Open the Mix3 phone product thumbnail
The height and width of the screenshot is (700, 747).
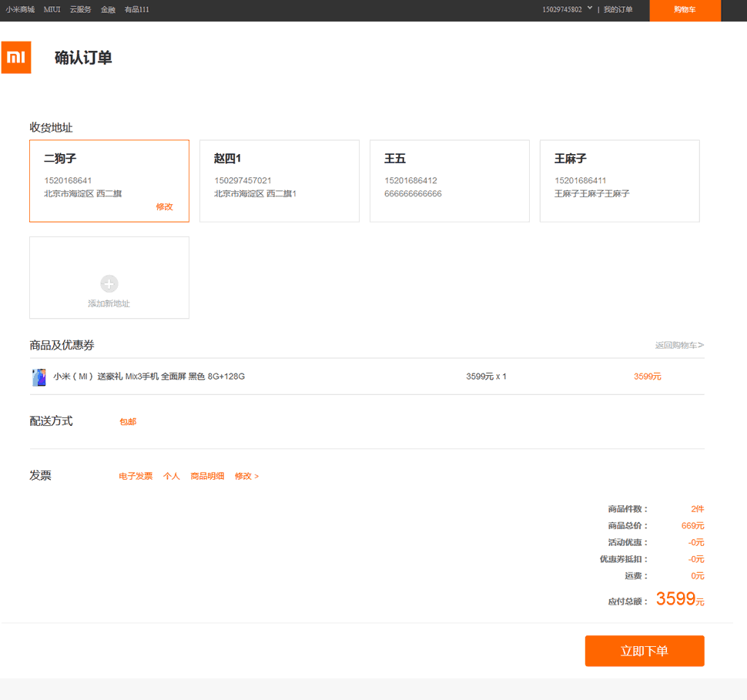39,377
